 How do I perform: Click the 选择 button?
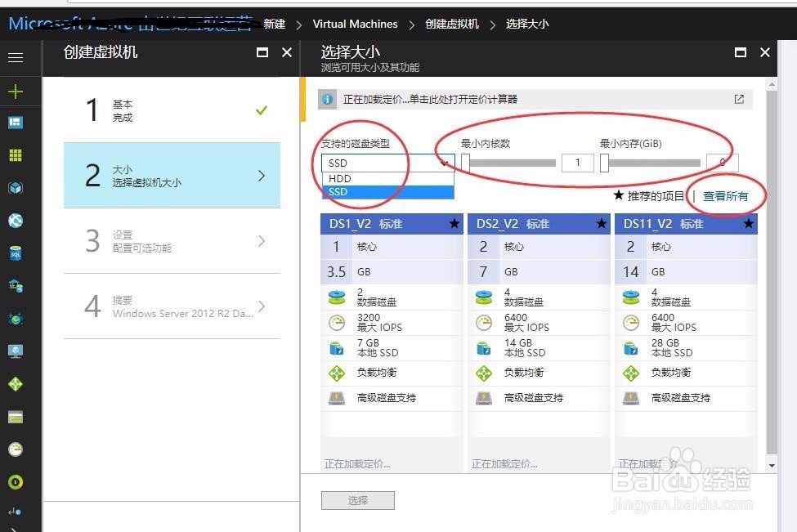(x=358, y=500)
